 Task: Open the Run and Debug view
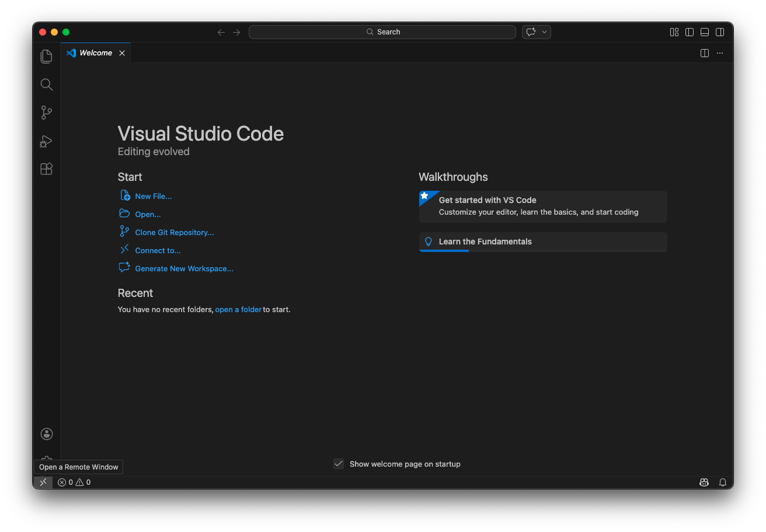(x=47, y=141)
